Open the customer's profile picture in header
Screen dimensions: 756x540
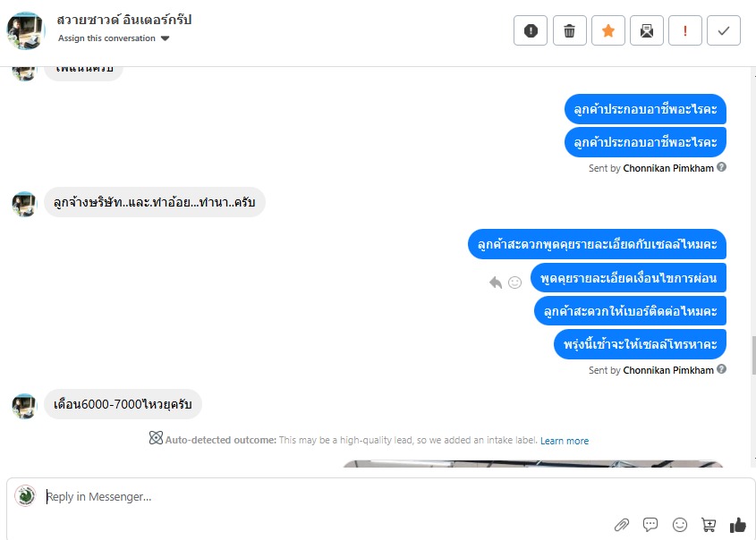click(x=26, y=30)
